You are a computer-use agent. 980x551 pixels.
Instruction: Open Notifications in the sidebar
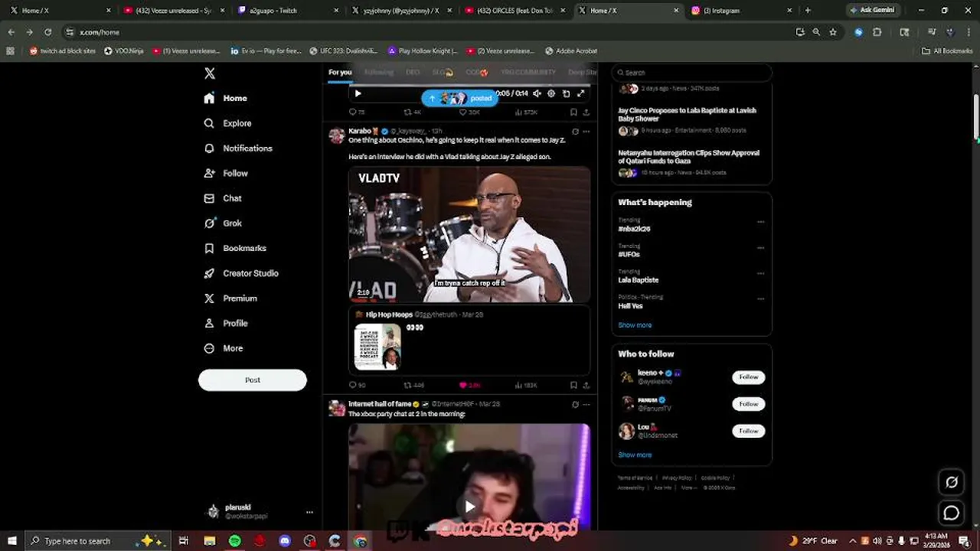pyautogui.click(x=238, y=148)
